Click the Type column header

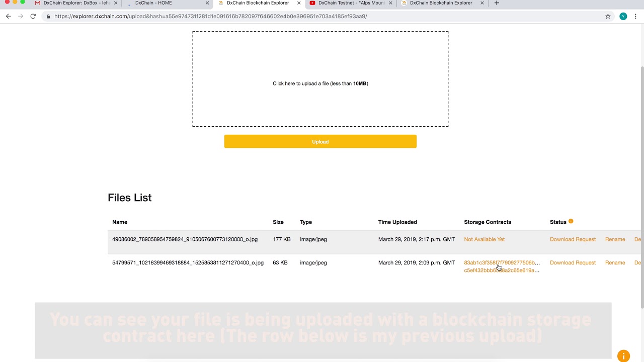(x=306, y=222)
